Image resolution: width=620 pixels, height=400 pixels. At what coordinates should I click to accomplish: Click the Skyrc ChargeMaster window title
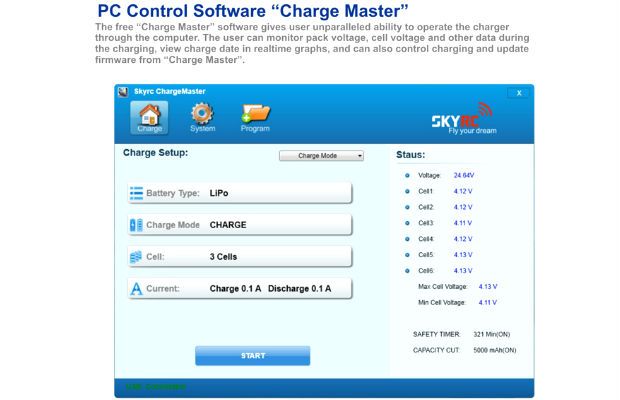click(170, 91)
